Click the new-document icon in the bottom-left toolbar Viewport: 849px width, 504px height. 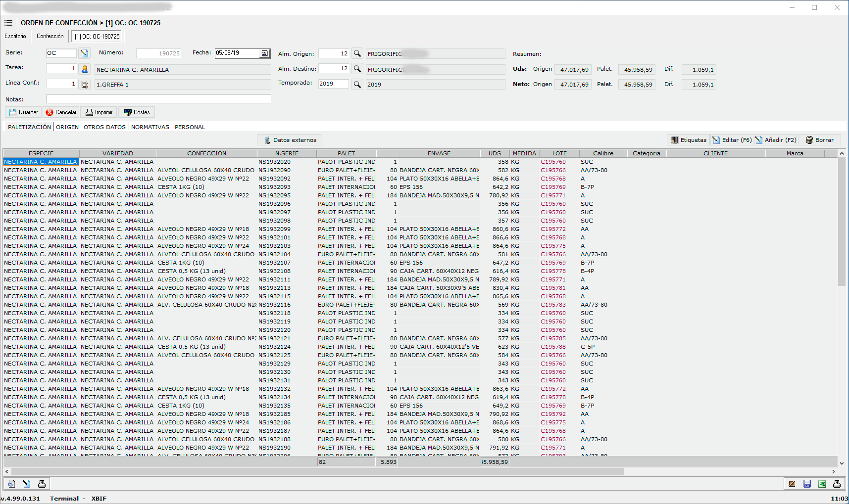click(x=11, y=484)
